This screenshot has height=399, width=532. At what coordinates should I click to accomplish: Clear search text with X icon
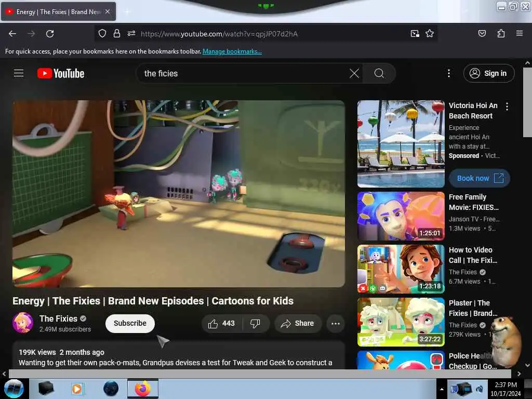point(354,73)
